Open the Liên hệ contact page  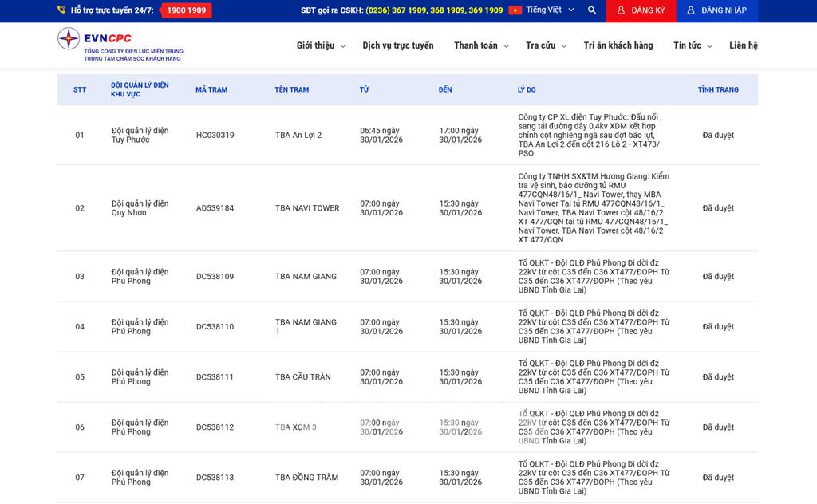tap(743, 45)
